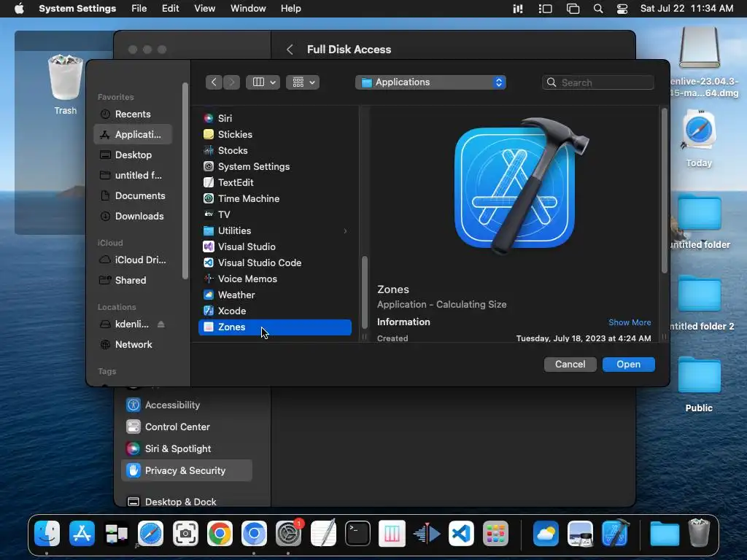Screen dimensions: 747x560
Task: Select Stickies app icon in file list
Action: pyautogui.click(x=208, y=134)
